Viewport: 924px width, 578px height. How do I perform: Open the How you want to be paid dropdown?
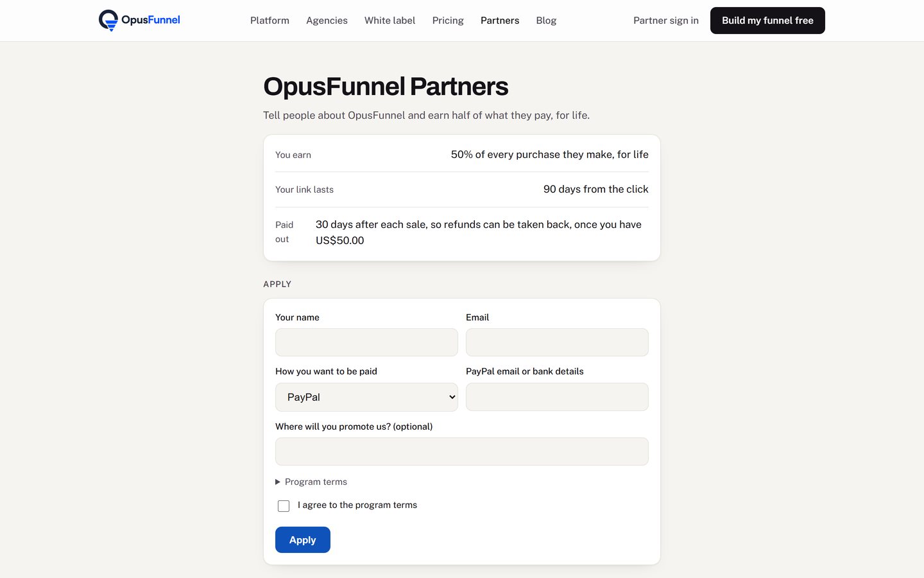coord(366,397)
